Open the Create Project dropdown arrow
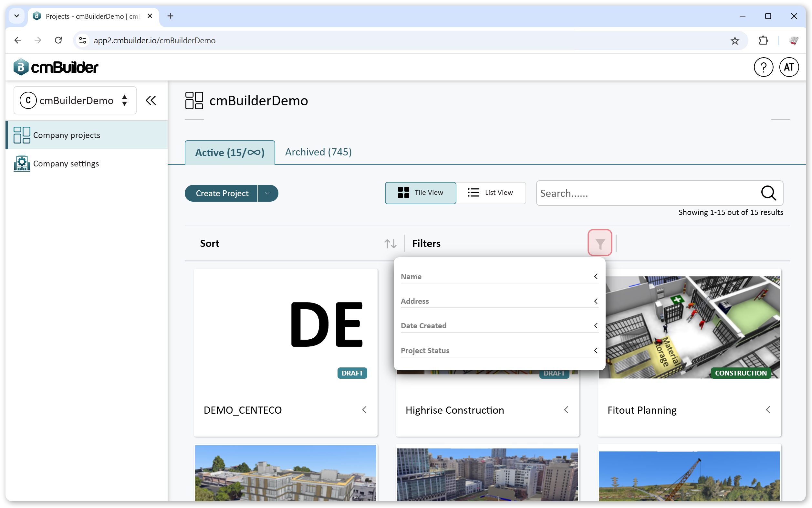 point(268,193)
